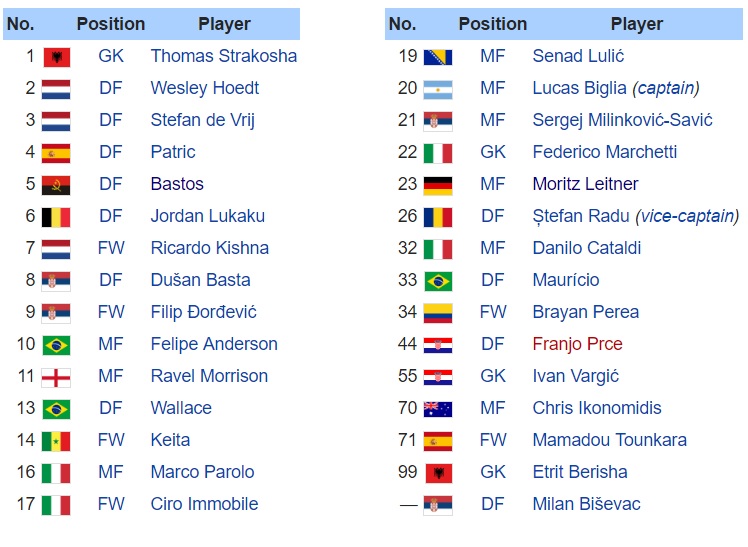Click the Albania flag beside Thomas Strakosha
Screen dimensions: 748x547
click(56, 57)
